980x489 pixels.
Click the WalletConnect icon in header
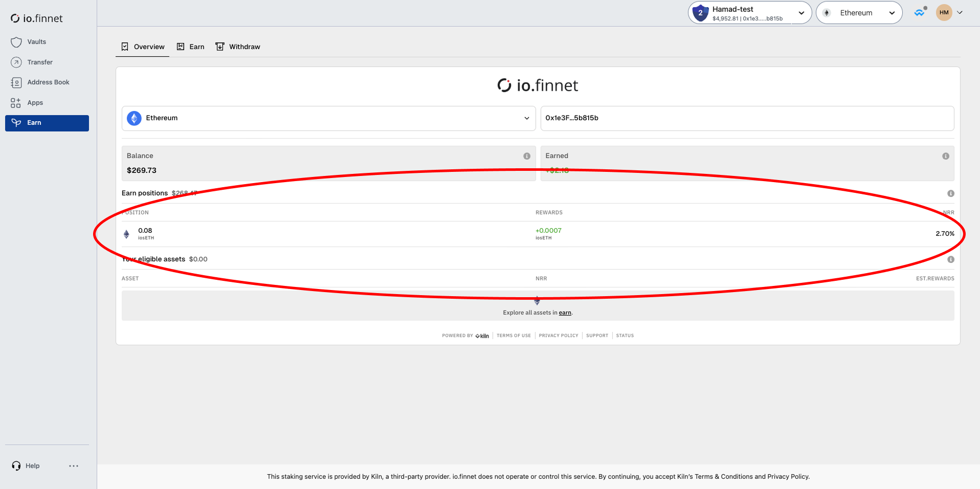click(920, 12)
